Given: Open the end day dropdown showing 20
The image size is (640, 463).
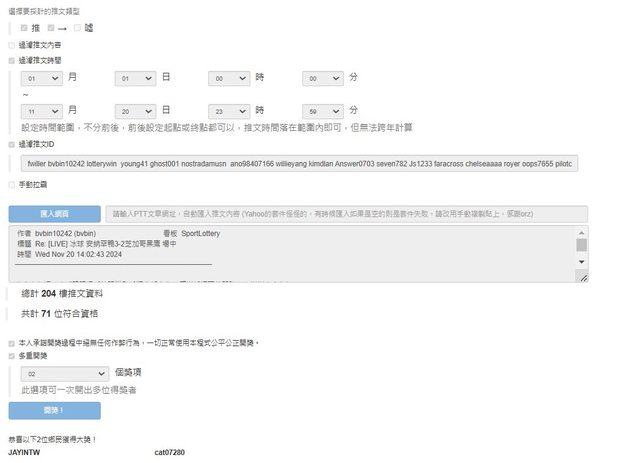Looking at the screenshot, I should [x=135, y=111].
